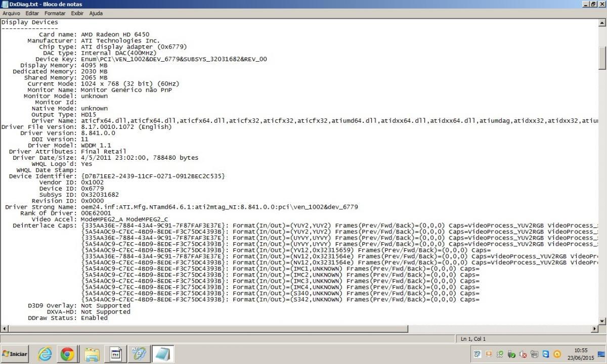Click the vertical scrollbar down arrow
The height and width of the screenshot is (364, 607).
pos(602,321)
